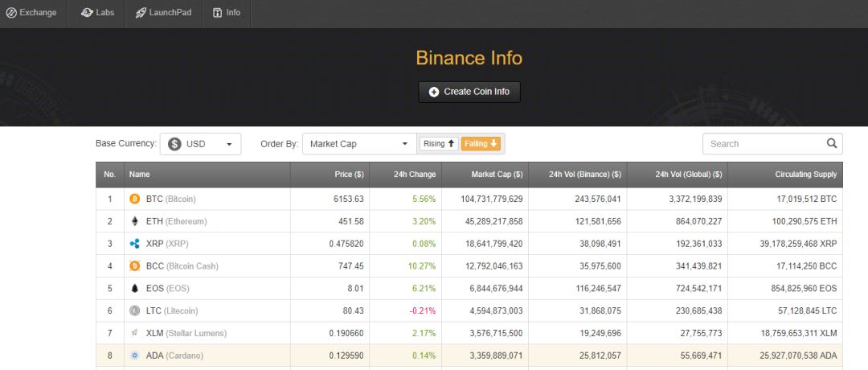Open the Order By Market Cap dropdown

click(x=359, y=144)
